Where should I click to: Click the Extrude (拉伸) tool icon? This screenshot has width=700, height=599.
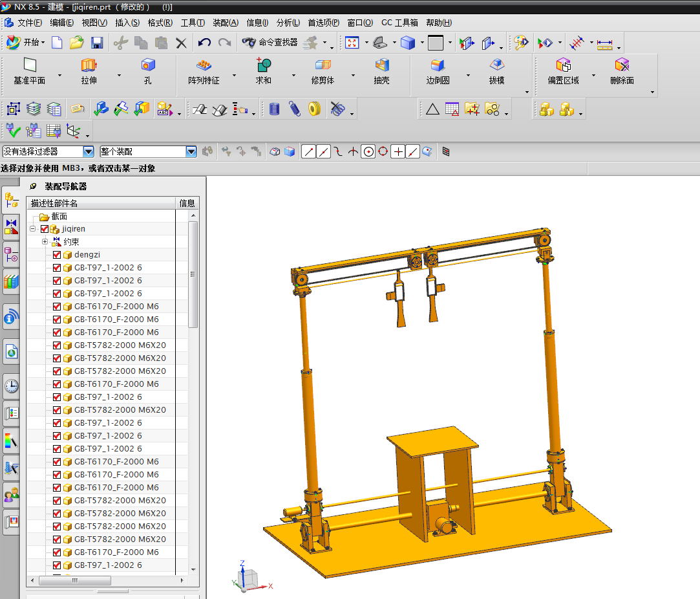click(x=89, y=65)
